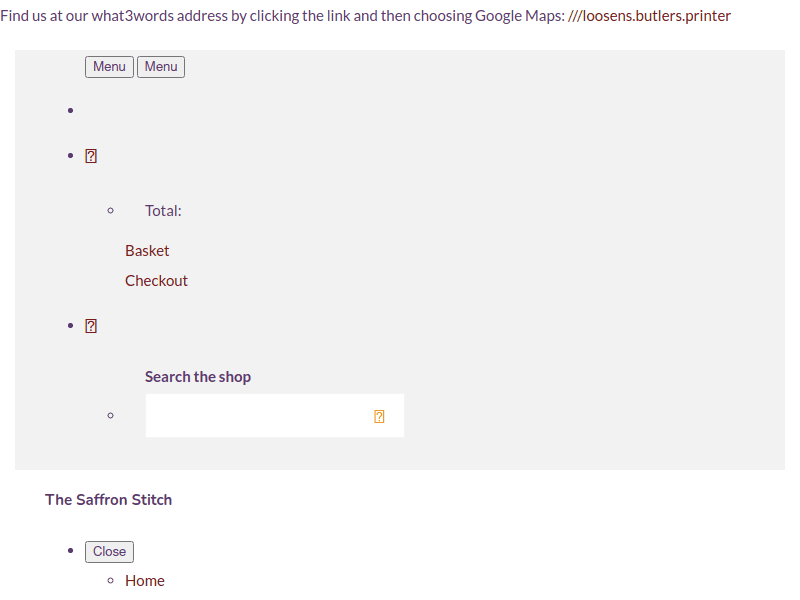Viewport: 800px width, 600px height.
Task: Focus the shop search input field
Action: pyautogui.click(x=255, y=415)
